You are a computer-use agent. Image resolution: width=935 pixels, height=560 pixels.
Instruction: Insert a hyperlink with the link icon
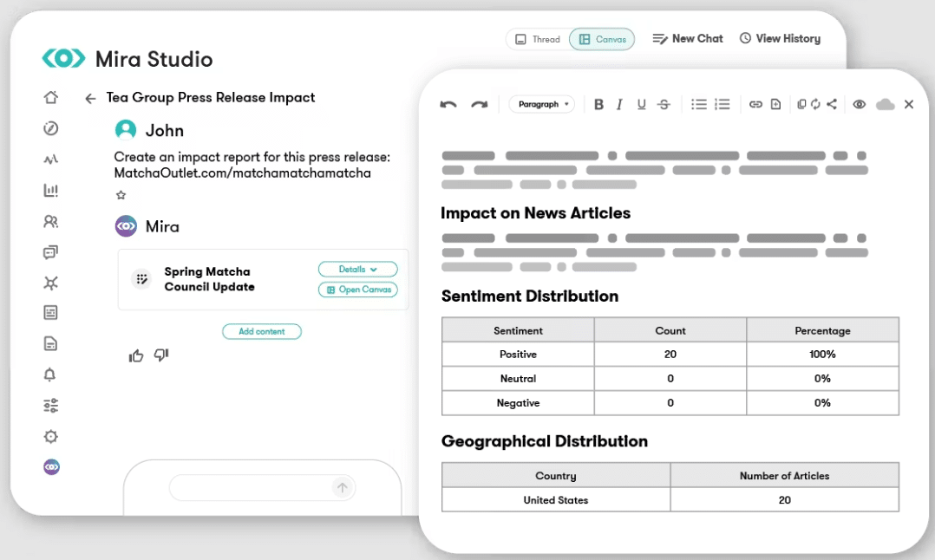click(x=755, y=104)
